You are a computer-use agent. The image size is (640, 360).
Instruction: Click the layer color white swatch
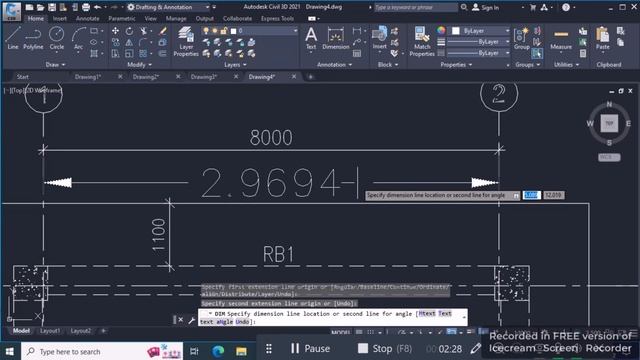(x=233, y=31)
